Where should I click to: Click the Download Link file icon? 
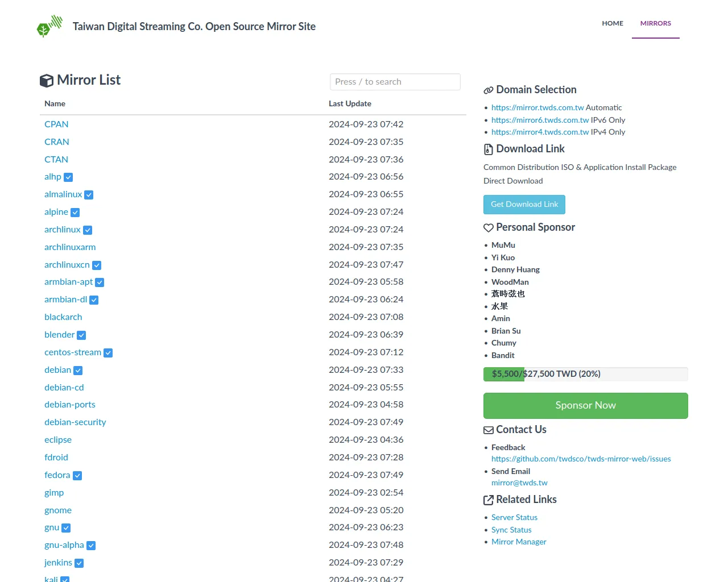(488, 149)
